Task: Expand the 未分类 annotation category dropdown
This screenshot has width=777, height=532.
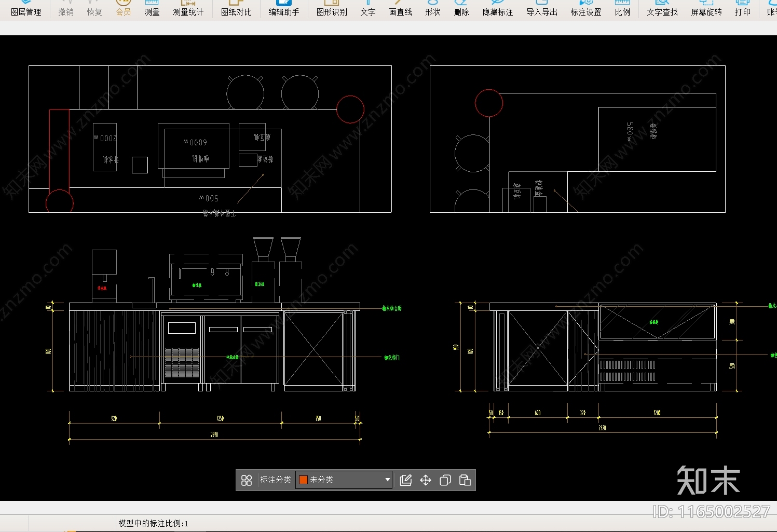Action: tap(387, 480)
